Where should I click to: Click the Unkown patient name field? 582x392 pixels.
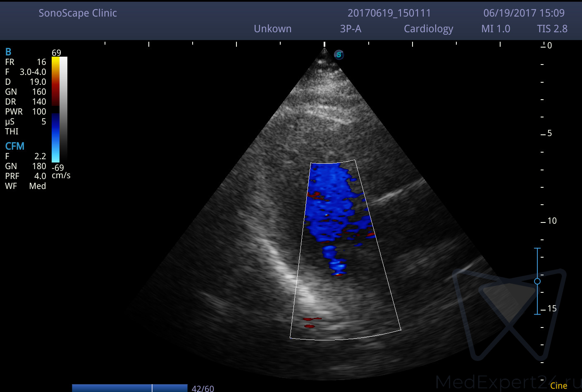[x=272, y=29]
